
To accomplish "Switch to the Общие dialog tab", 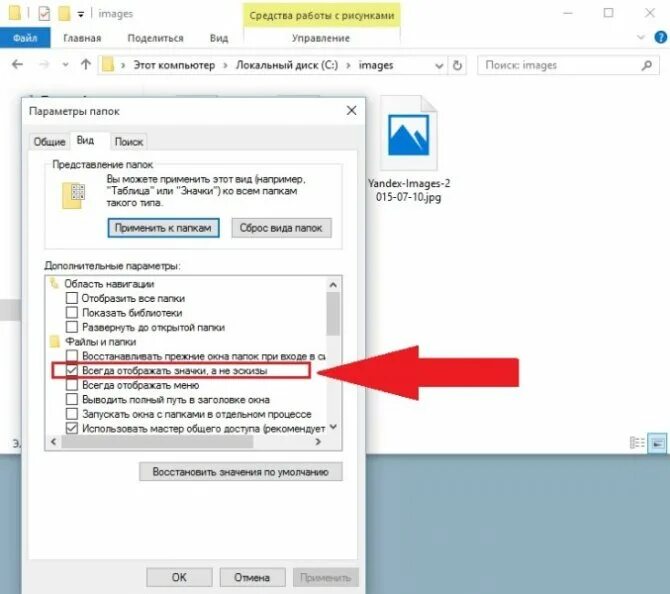I will pyautogui.click(x=50, y=142).
